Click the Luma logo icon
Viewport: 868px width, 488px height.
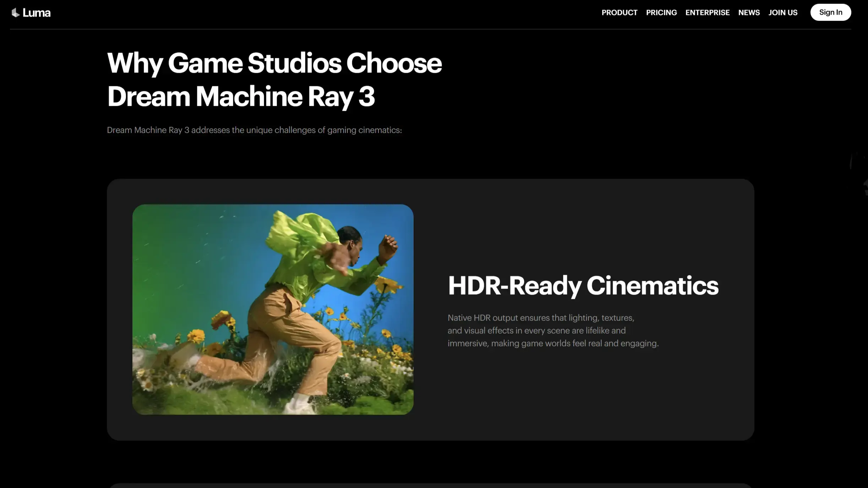click(x=15, y=13)
